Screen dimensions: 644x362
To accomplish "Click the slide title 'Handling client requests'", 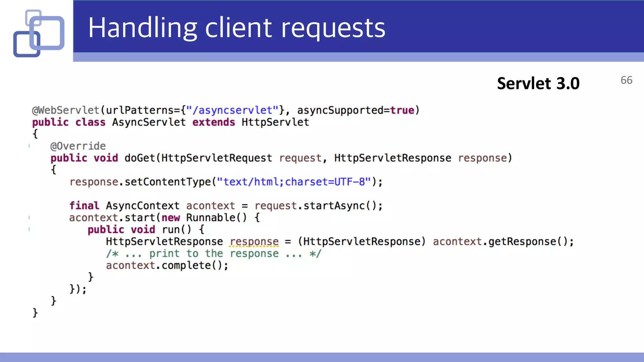I will [x=237, y=28].
